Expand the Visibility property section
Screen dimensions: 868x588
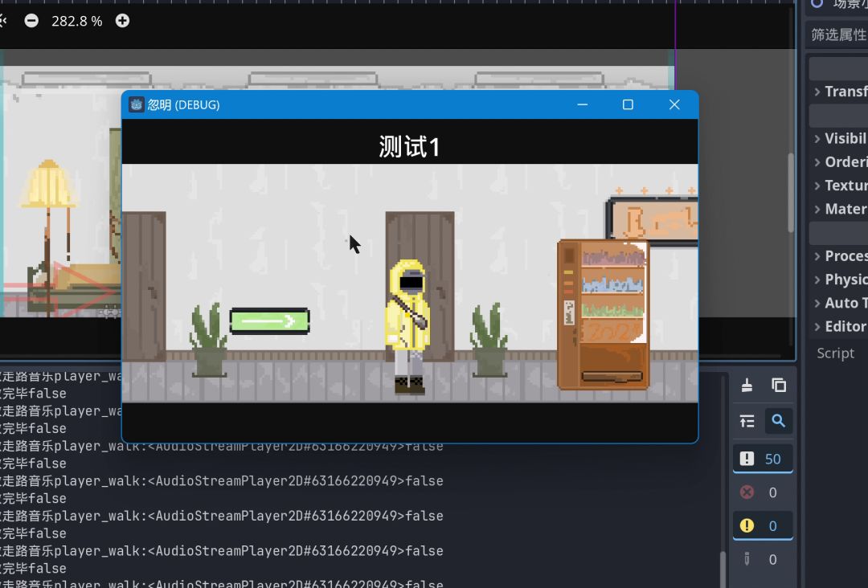coord(840,138)
